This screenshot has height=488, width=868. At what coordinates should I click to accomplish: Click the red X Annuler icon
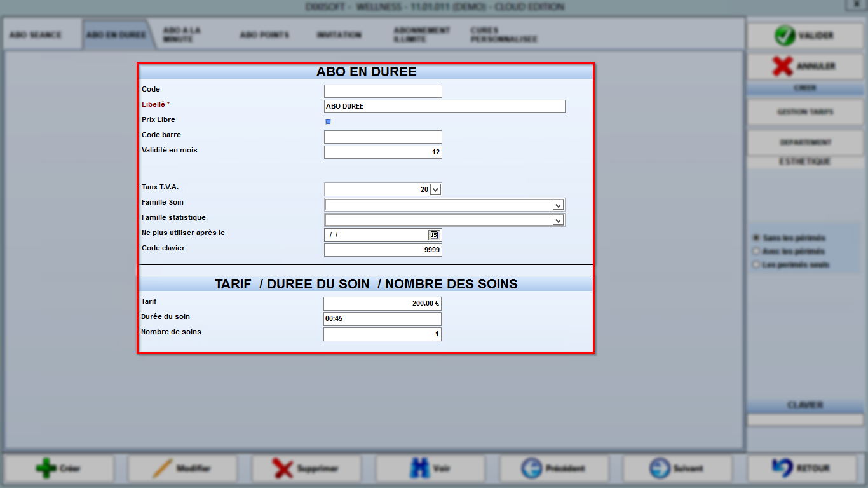pos(782,66)
